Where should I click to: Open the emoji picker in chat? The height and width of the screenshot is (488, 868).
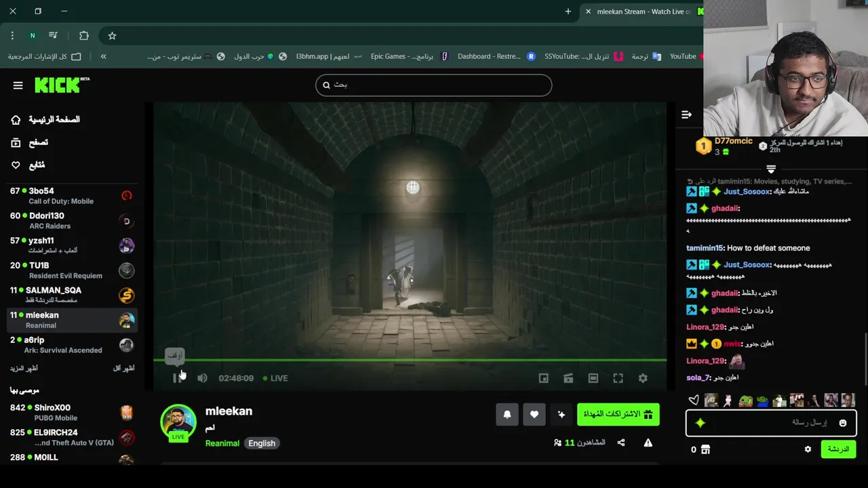click(843, 423)
